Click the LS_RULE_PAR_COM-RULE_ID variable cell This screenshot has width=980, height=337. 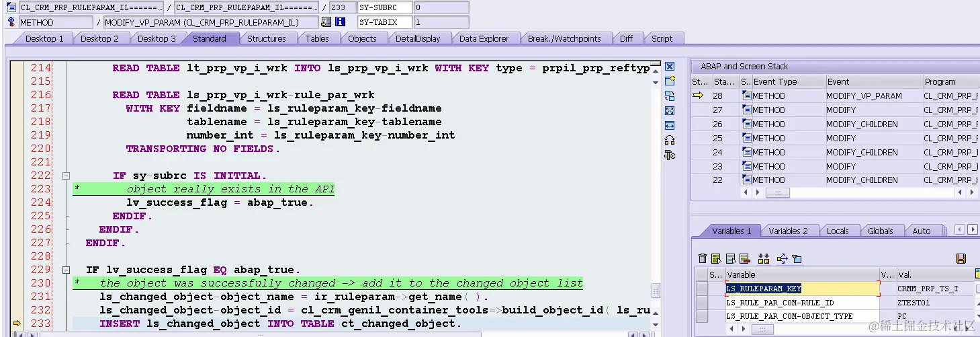click(x=803, y=303)
